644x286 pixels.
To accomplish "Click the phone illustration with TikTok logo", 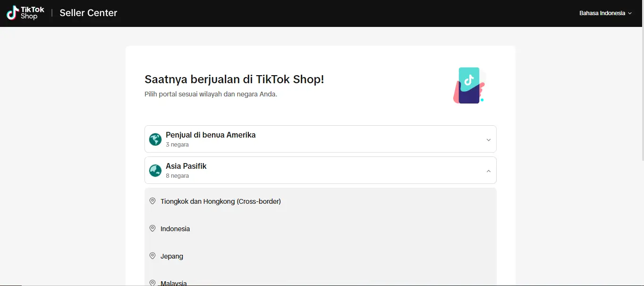I will tap(468, 85).
